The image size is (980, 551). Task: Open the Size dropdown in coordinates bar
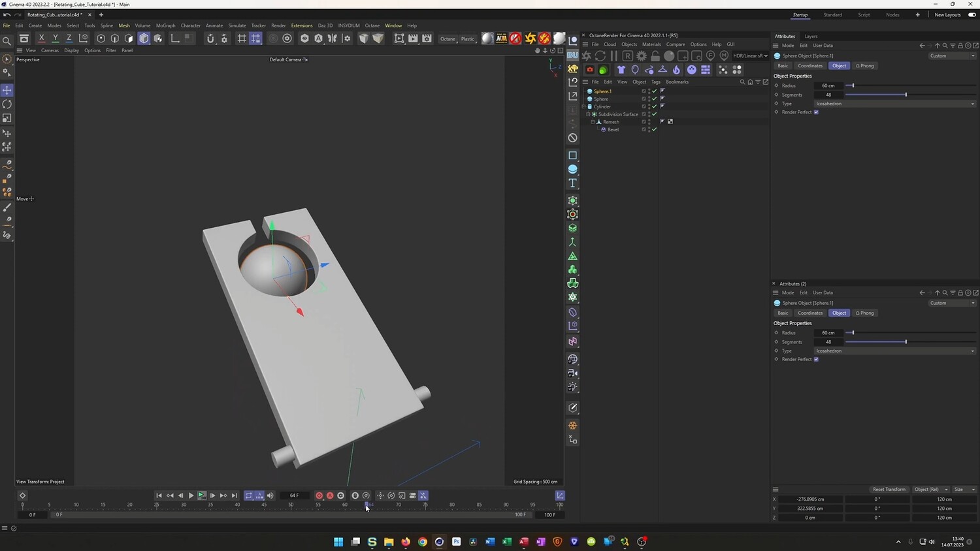click(964, 490)
